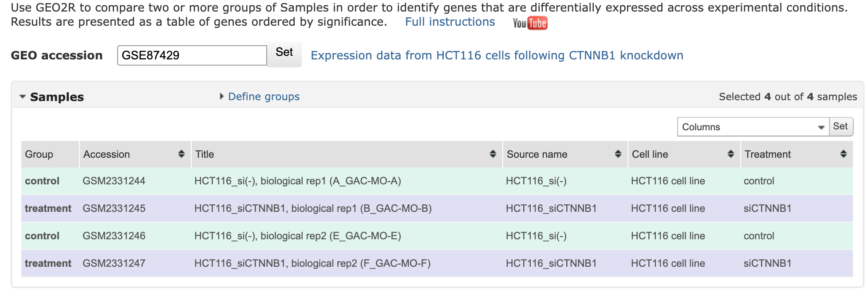
Task: Collapse the Samples section triangle
Action: pos(23,97)
